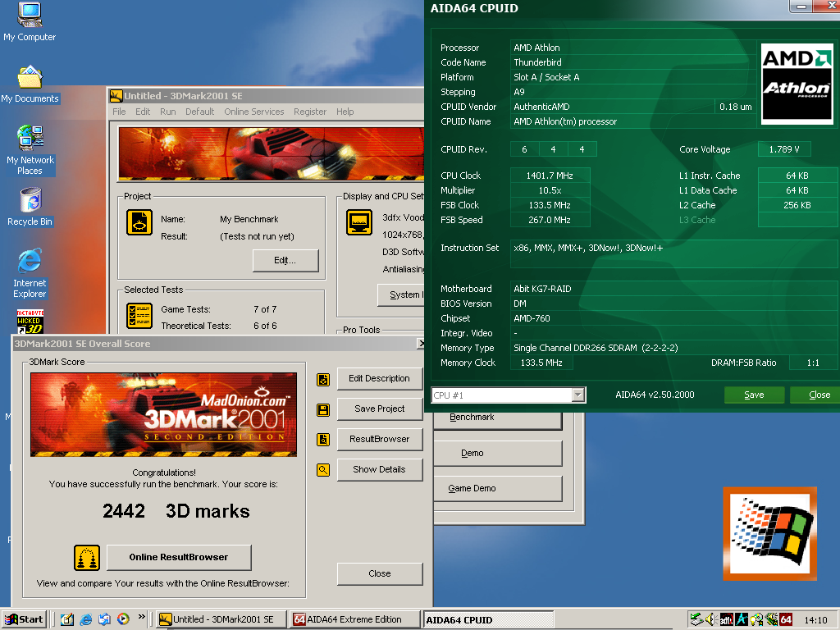The height and width of the screenshot is (630, 840).
Task: Open the My Computer desktop icon
Action: [30, 21]
